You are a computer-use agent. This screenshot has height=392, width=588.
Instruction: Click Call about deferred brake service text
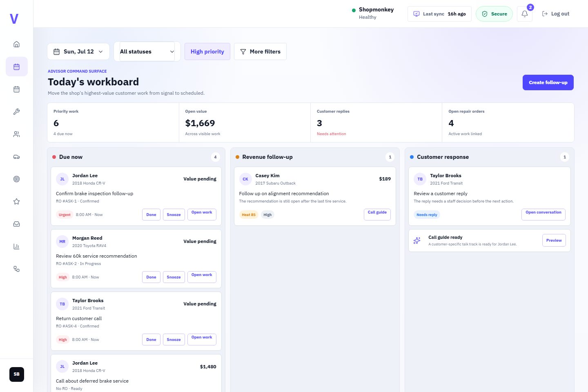(x=92, y=381)
